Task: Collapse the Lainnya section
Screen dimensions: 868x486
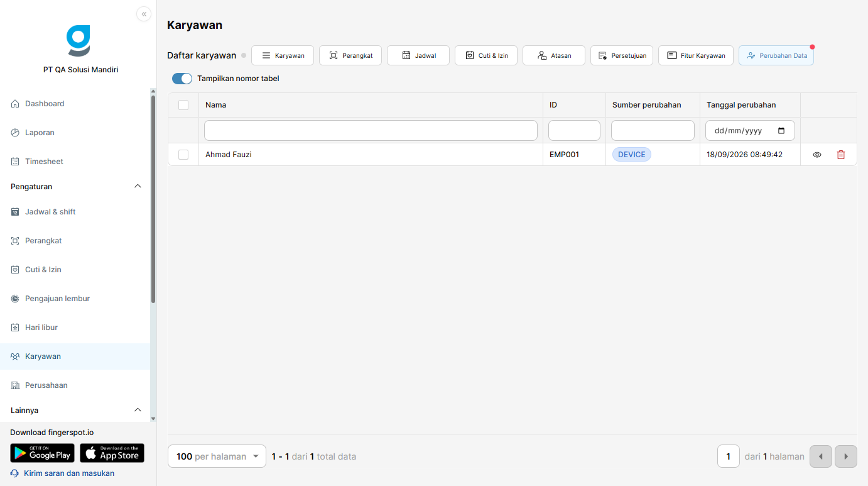Action: pos(138,411)
